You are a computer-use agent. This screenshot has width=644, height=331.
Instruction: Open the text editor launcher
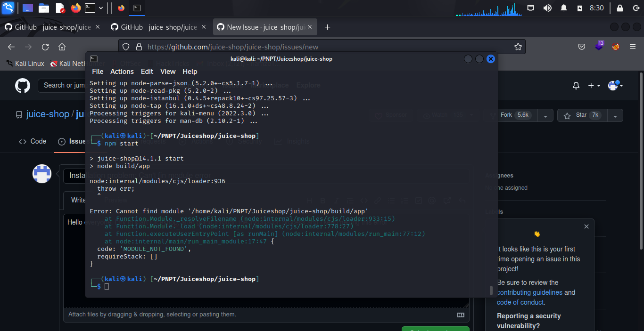60,8
